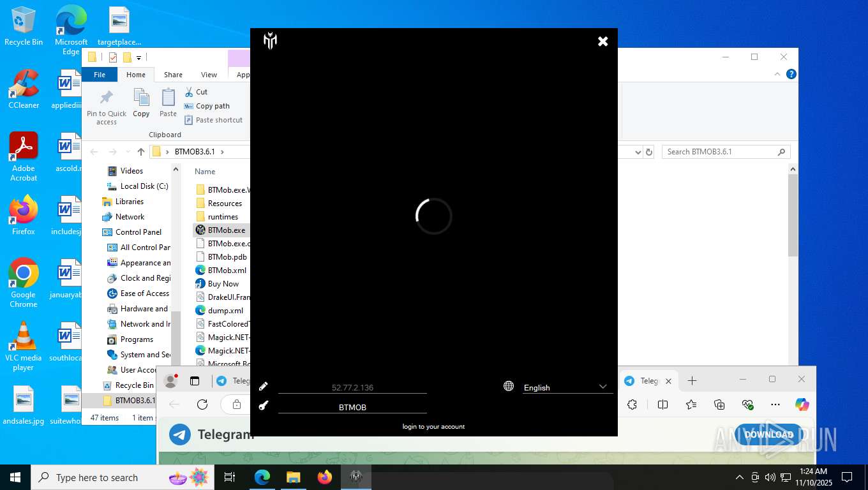This screenshot has height=490, width=868.
Task: Select Libraries in navigation pane
Action: pyautogui.click(x=122, y=202)
